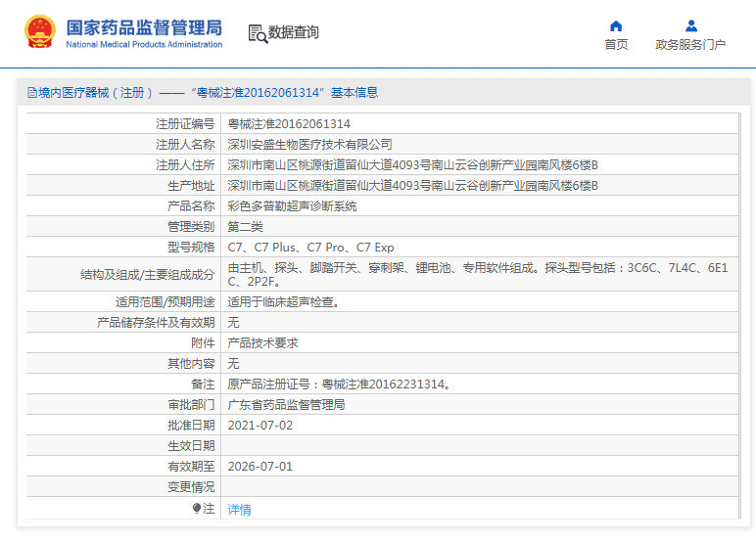Click the 附件 value 产品技术要求
756x543 pixels.
coord(262,343)
